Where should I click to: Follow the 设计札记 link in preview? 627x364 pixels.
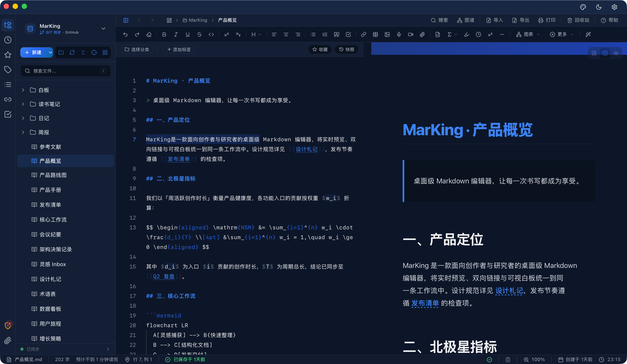click(x=509, y=291)
